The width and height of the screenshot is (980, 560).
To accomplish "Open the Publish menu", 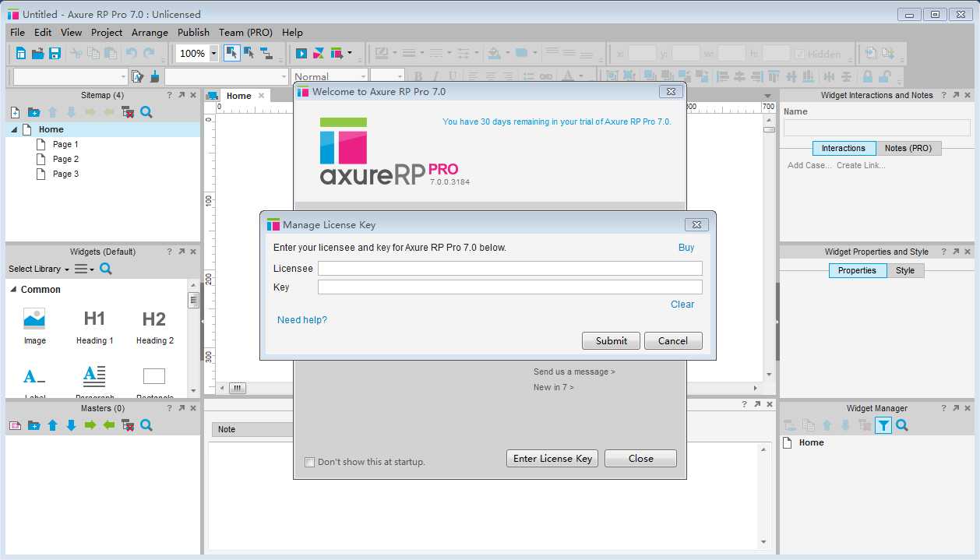I will (193, 32).
